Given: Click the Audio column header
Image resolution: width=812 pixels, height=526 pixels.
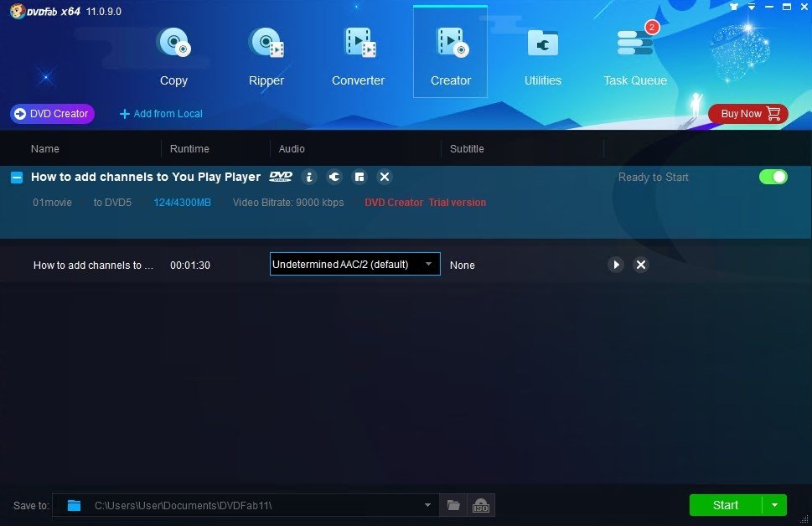Looking at the screenshot, I should point(292,148).
